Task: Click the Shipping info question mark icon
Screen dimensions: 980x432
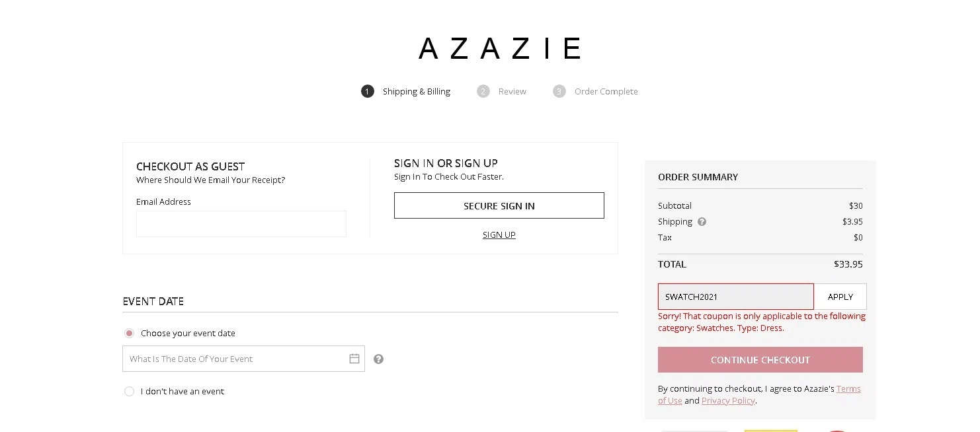Action: click(702, 222)
